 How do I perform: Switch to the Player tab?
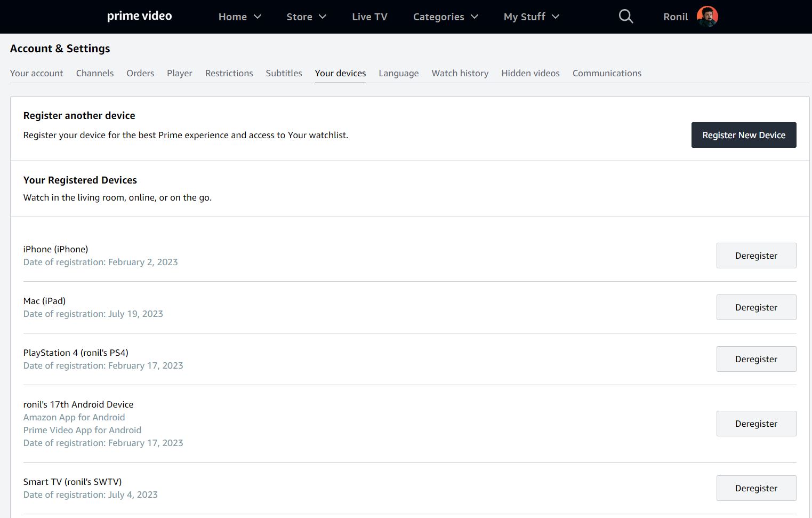179,73
